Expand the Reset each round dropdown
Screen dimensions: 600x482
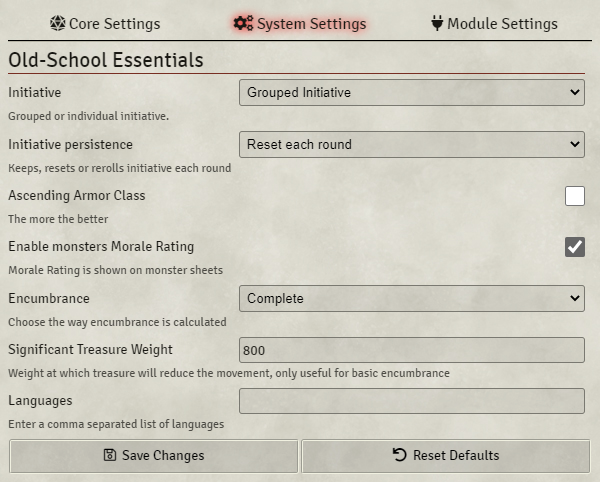pyautogui.click(x=412, y=145)
